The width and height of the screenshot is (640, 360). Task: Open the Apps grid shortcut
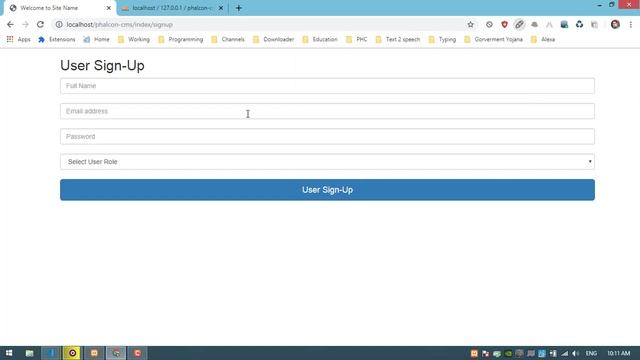18,39
